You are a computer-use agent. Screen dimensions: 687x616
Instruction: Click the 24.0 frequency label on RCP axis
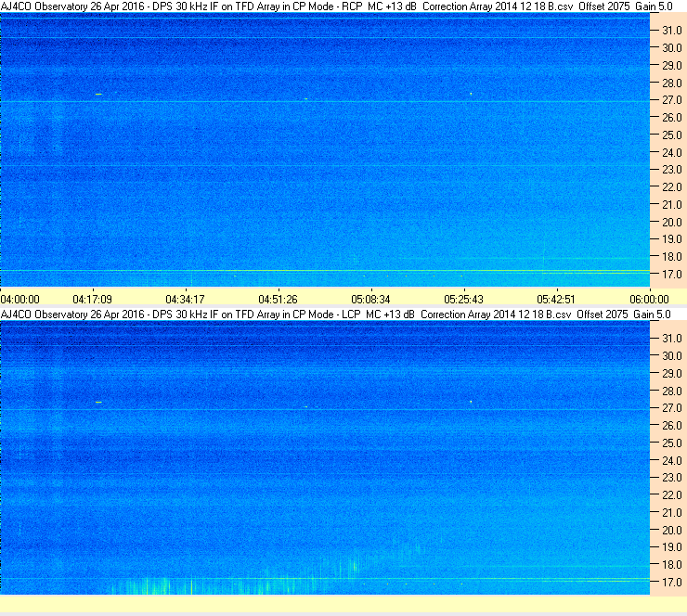click(x=672, y=153)
